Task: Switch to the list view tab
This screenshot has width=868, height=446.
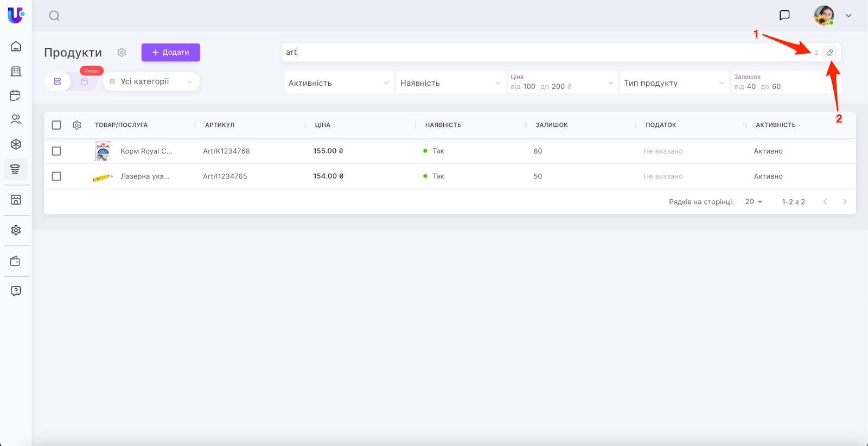Action: pos(58,81)
